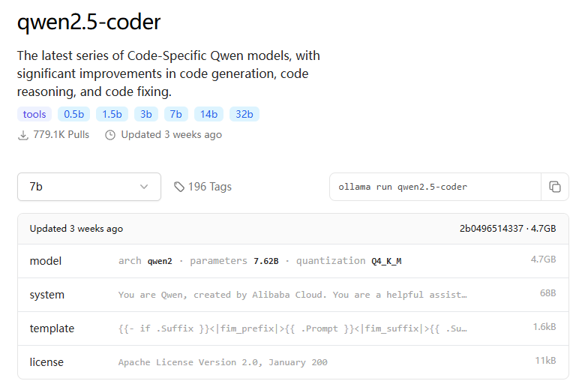The width and height of the screenshot is (588, 387).
Task: Select the 1.5b size tag
Action: tap(112, 114)
